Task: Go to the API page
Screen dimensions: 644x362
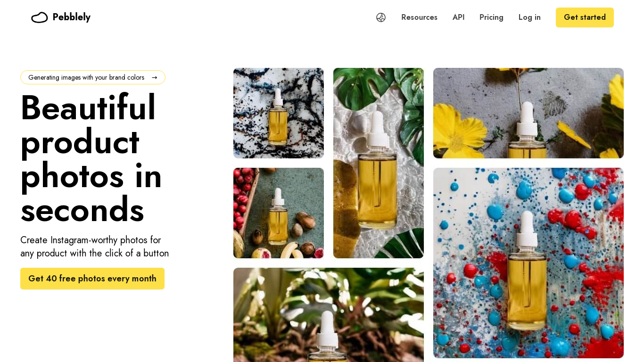Action: pos(458,17)
